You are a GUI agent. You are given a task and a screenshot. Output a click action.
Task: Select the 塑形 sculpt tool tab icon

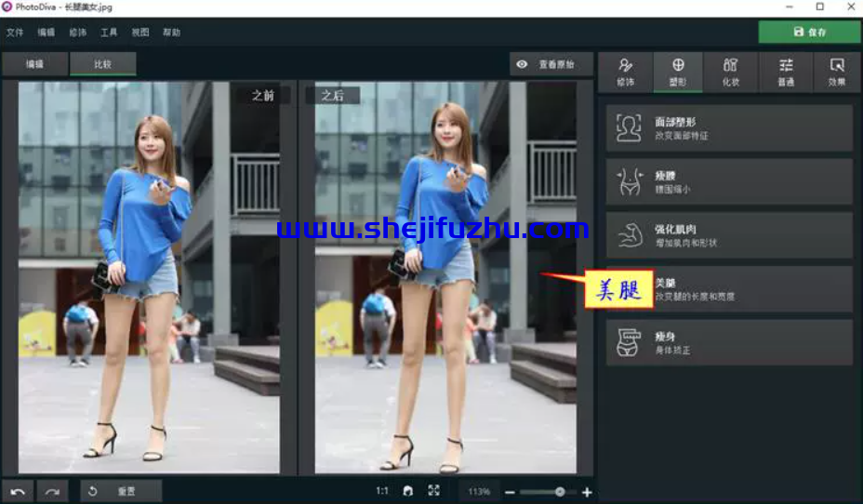[678, 72]
